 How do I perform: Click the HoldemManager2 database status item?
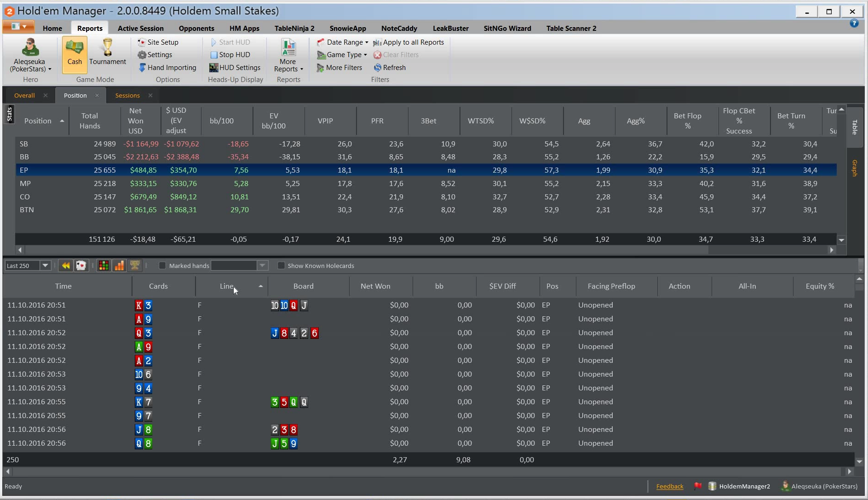[x=739, y=486]
